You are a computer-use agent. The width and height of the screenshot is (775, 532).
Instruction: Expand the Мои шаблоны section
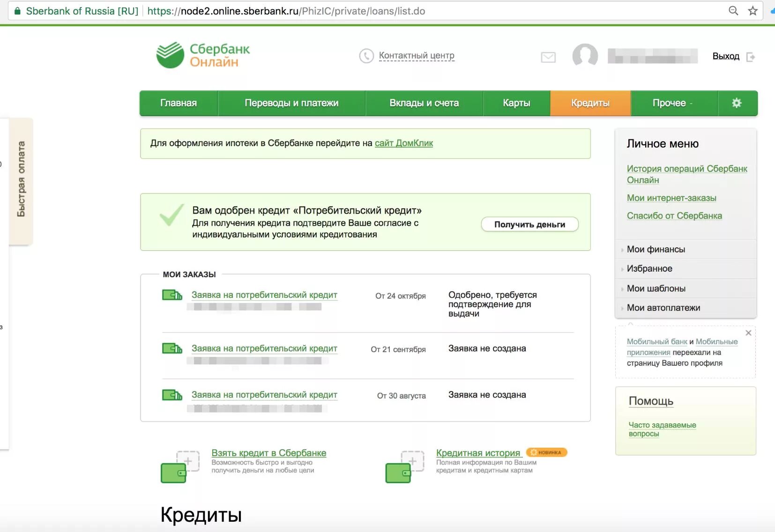686,288
